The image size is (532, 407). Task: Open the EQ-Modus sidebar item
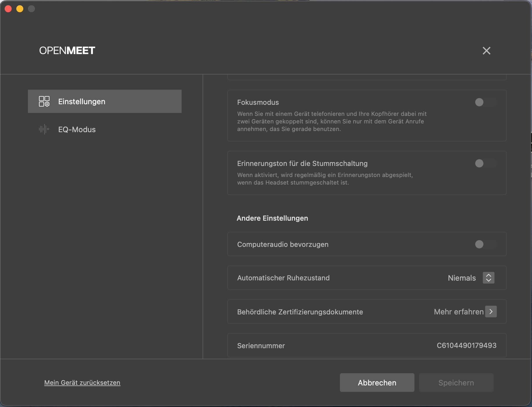click(105, 129)
